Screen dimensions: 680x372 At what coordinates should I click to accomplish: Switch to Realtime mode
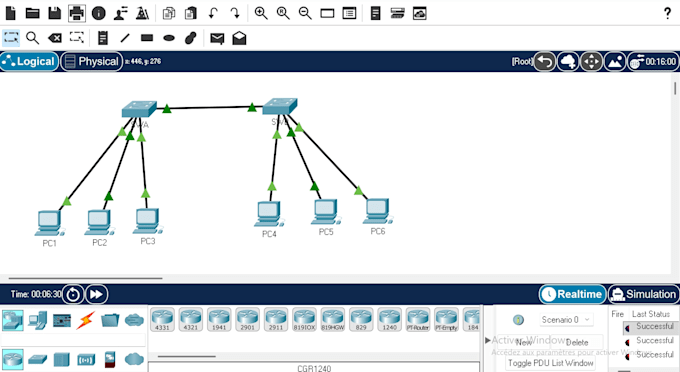point(572,294)
